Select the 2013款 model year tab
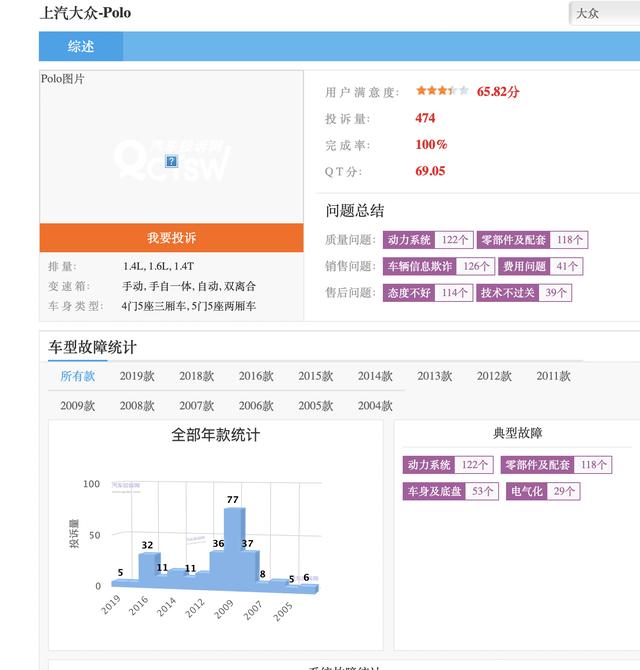This screenshot has height=670, width=640. [434, 376]
